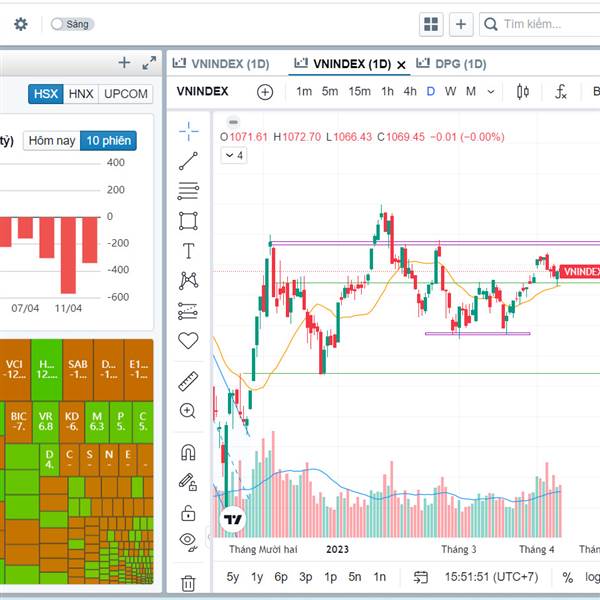Open the candlestick chart type menu
Screen dimensions: 600x600
(523, 92)
